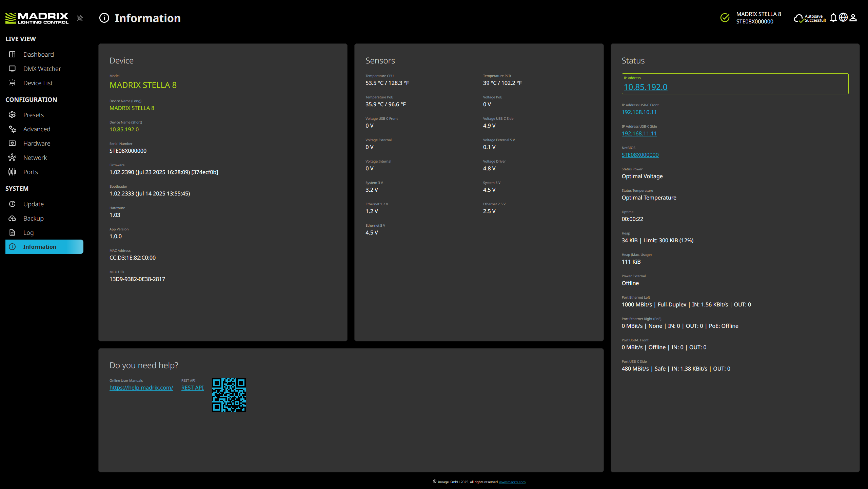The width and height of the screenshot is (868, 489).
Task: Open the REST API link
Action: click(192, 388)
